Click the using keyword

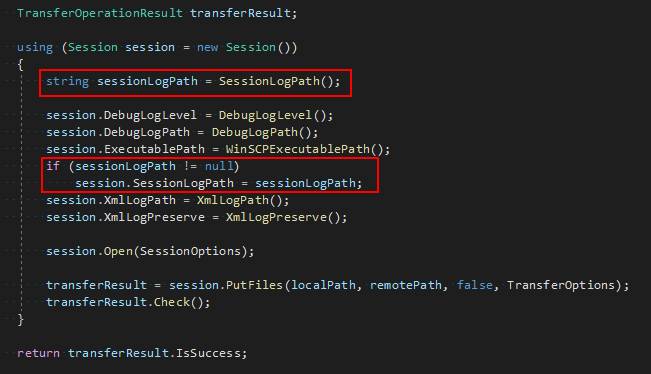click(35, 47)
